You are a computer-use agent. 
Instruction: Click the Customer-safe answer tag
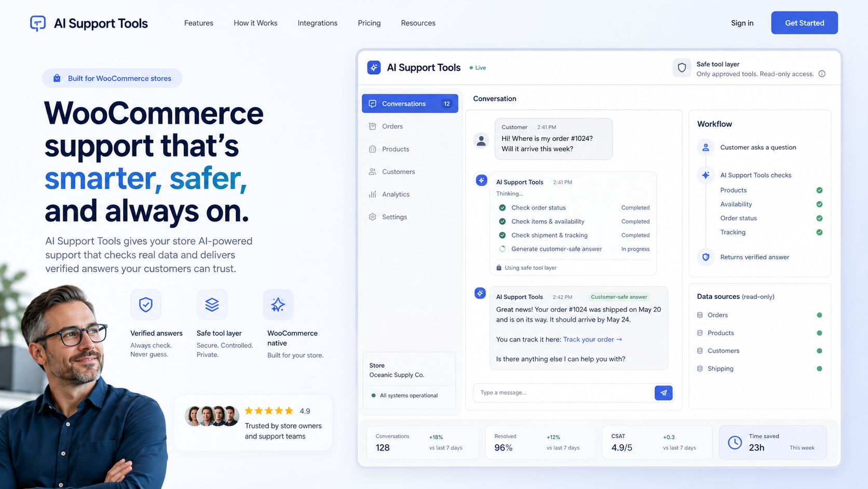[x=619, y=297]
